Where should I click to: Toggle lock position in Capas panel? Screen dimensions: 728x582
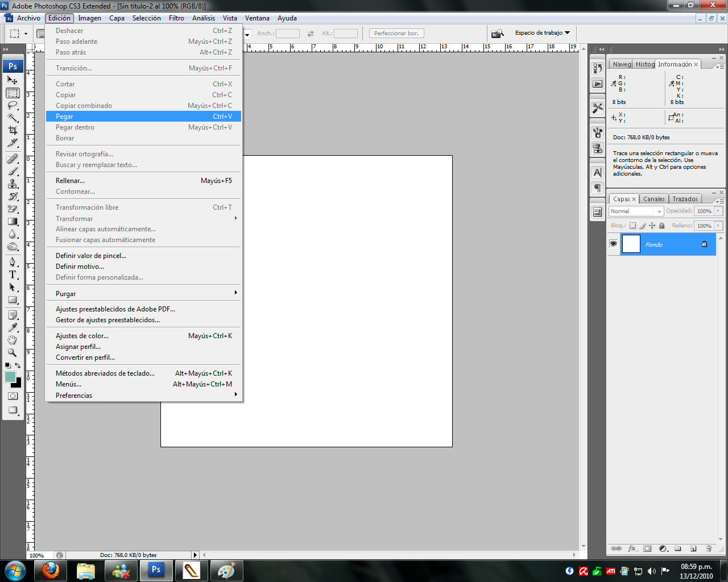(x=652, y=226)
